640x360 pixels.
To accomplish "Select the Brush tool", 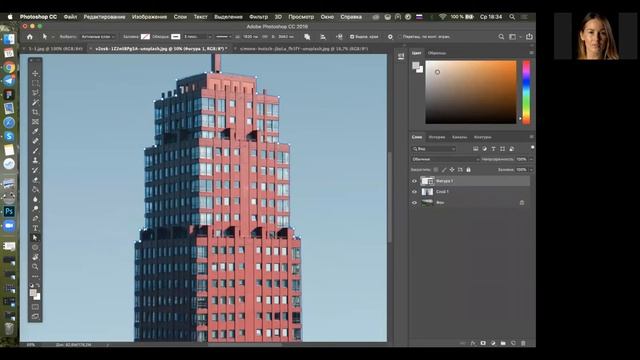I will 35,151.
